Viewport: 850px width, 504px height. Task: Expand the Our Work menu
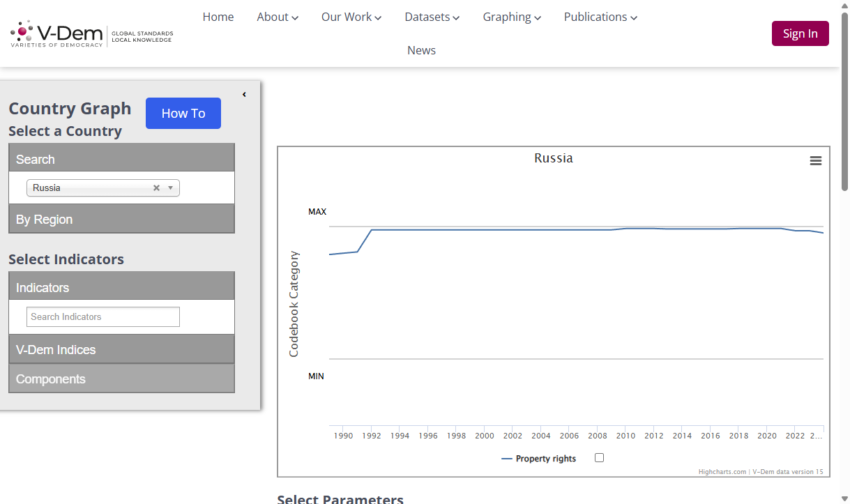(x=351, y=17)
